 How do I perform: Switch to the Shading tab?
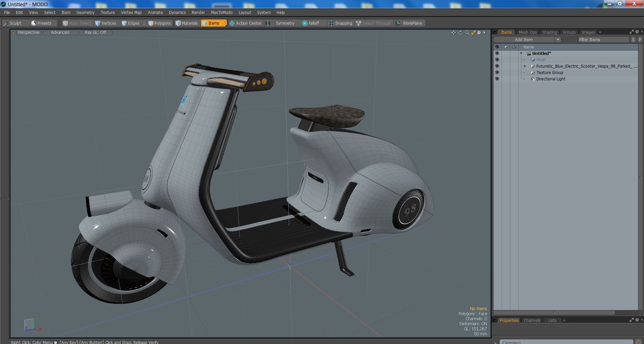[549, 32]
